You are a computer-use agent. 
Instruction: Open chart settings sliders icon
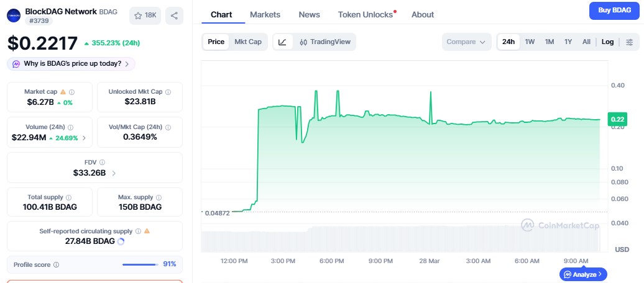(x=629, y=42)
